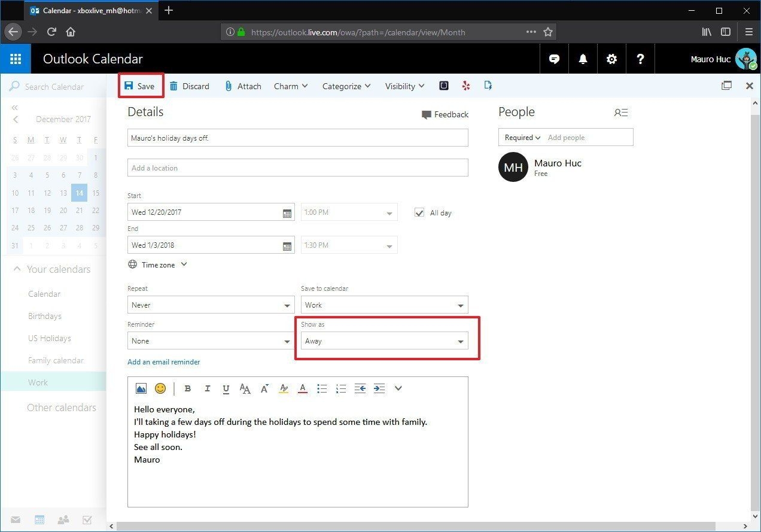The height and width of the screenshot is (532, 761).
Task: Open the End date calendar picker
Action: tap(287, 245)
